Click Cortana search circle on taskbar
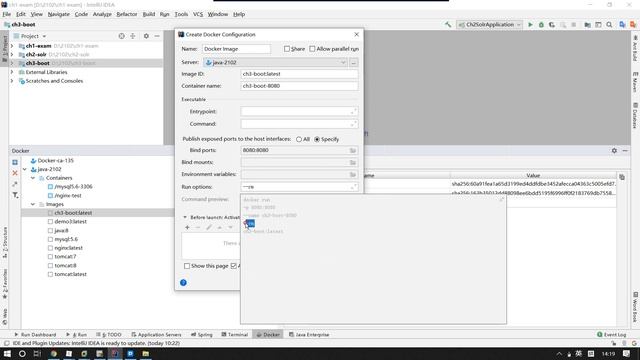The width and height of the screenshot is (640, 360). click(x=22, y=353)
